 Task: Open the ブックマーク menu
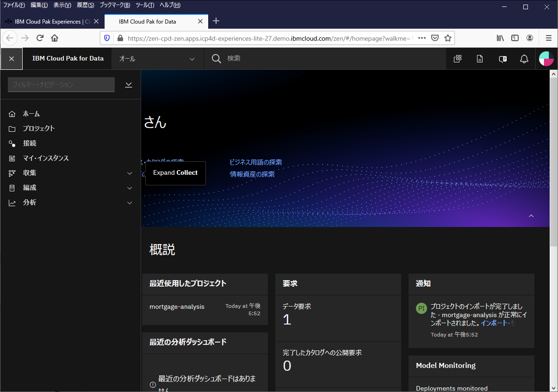coord(115,5)
